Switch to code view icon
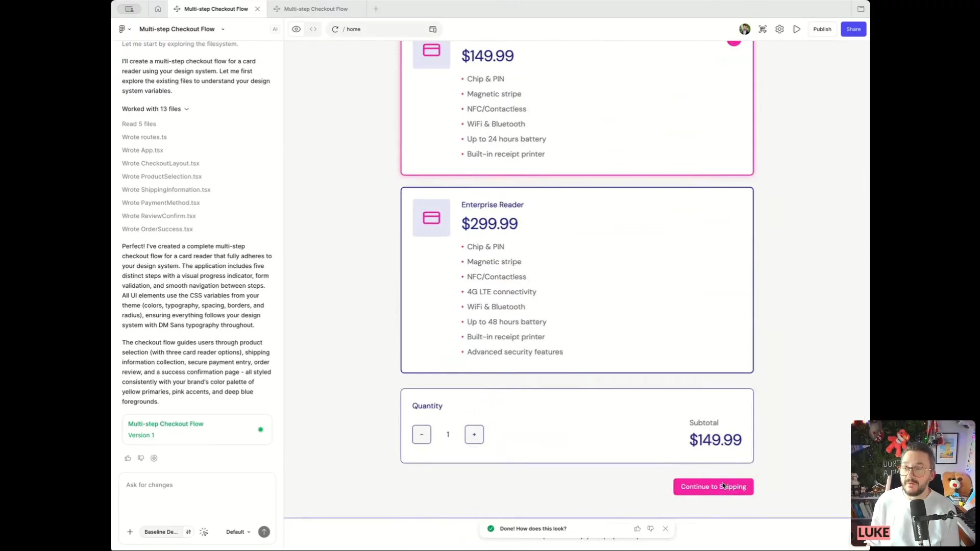Viewport: 980px width, 551px height. point(313,29)
